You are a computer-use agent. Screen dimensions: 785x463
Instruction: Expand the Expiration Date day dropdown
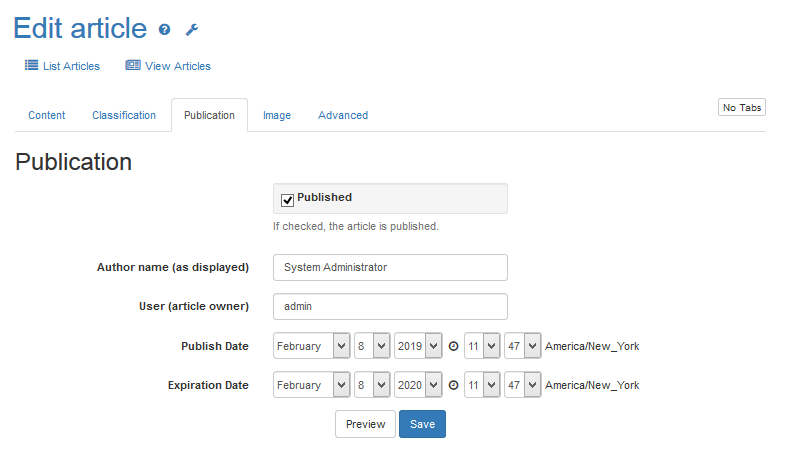[371, 385]
